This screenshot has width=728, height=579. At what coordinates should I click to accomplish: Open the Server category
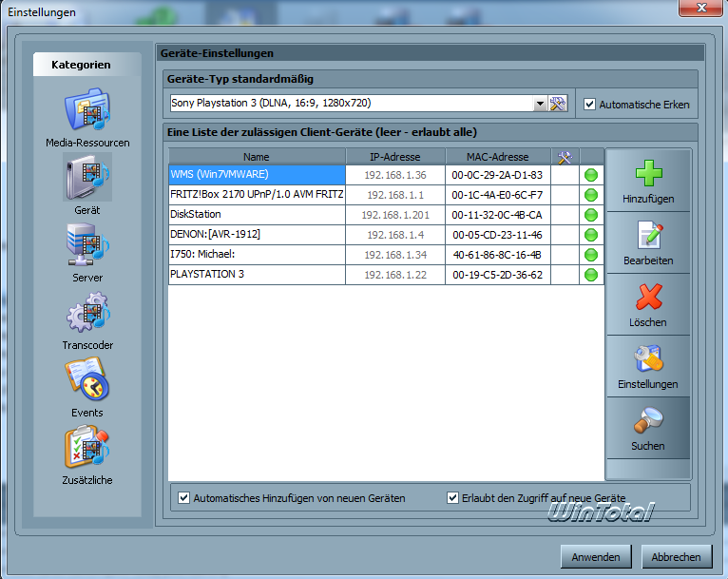(87, 253)
